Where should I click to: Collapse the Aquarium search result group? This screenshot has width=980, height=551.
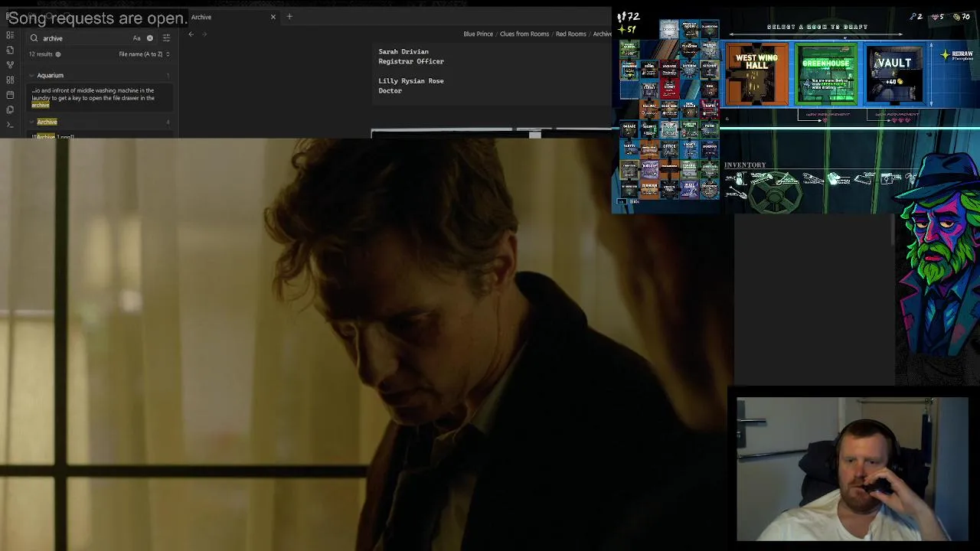coord(31,75)
